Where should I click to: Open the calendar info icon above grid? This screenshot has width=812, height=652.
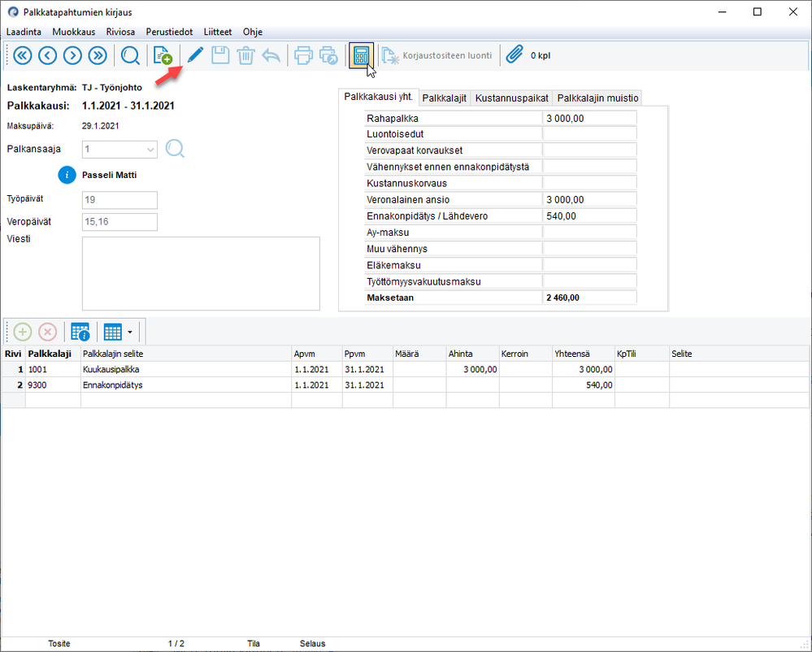(80, 332)
